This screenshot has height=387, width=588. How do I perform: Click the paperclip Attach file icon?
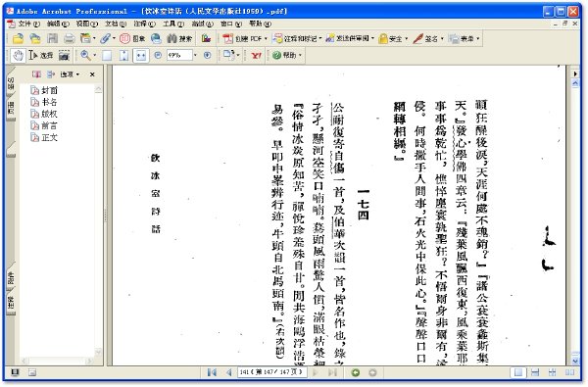click(106, 38)
